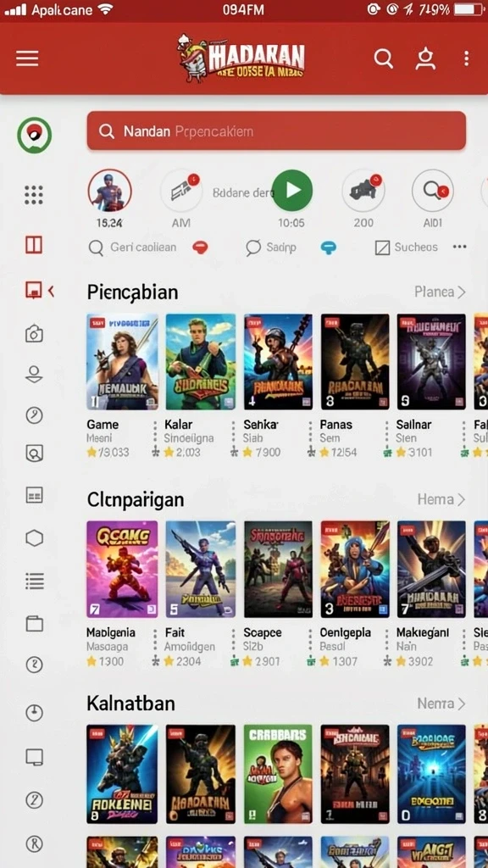Toggle the Sucheos checkbox filter
This screenshot has height=868, width=488.
(x=406, y=248)
